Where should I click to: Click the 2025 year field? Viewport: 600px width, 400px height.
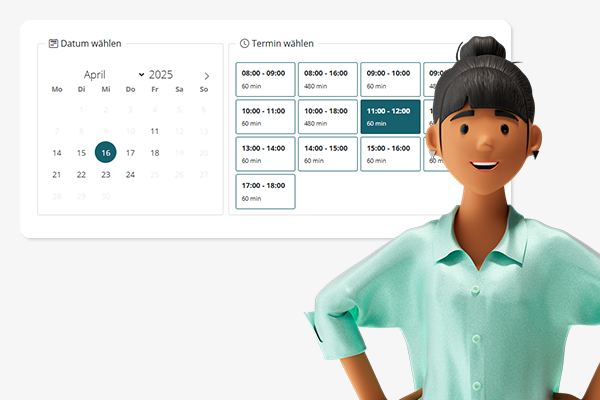coord(161,75)
